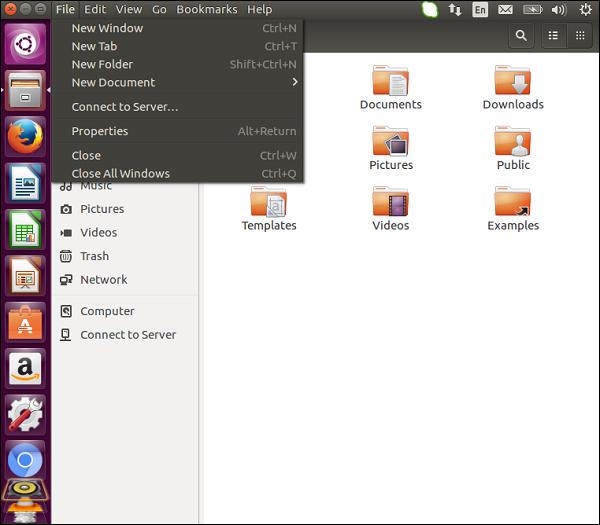Select Trash in the sidebar
Screen dimensions: 600x525
tap(94, 256)
